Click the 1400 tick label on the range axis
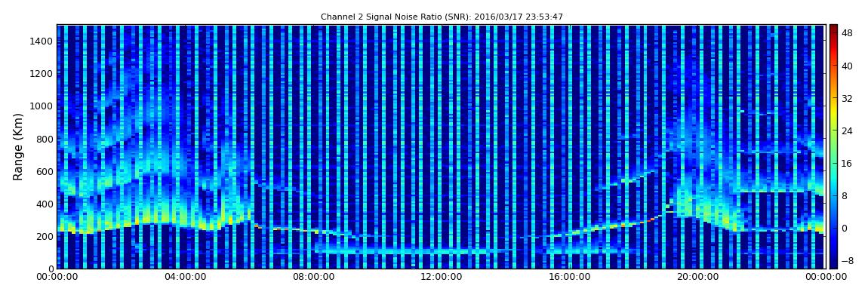The image size is (868, 307). [x=42, y=41]
